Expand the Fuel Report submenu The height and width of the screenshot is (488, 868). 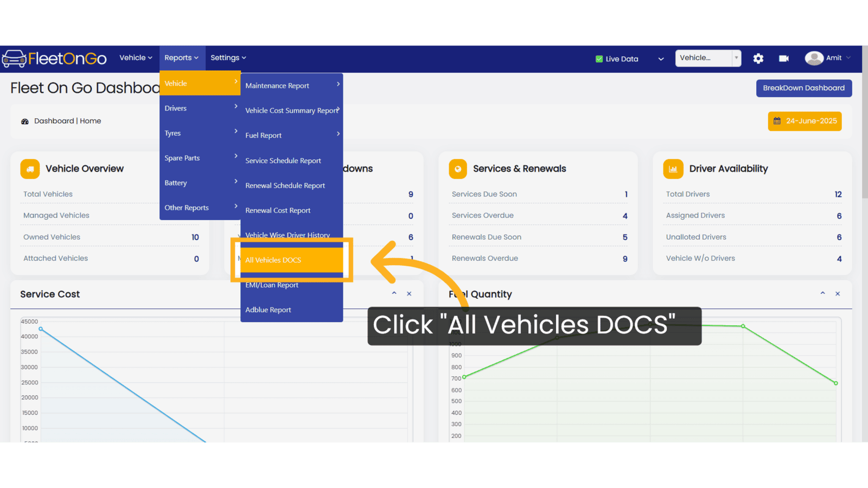(x=292, y=136)
